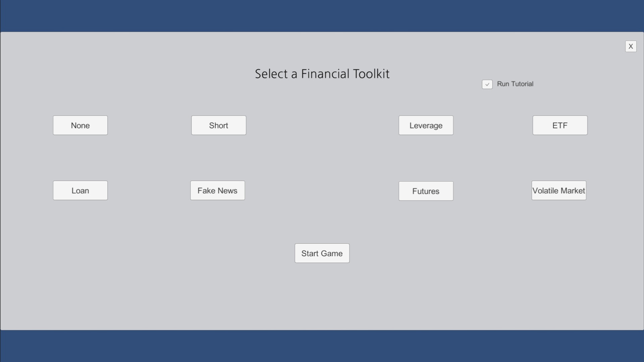The width and height of the screenshot is (644, 362).
Task: Close the toolkit selection dialog
Action: tap(631, 46)
